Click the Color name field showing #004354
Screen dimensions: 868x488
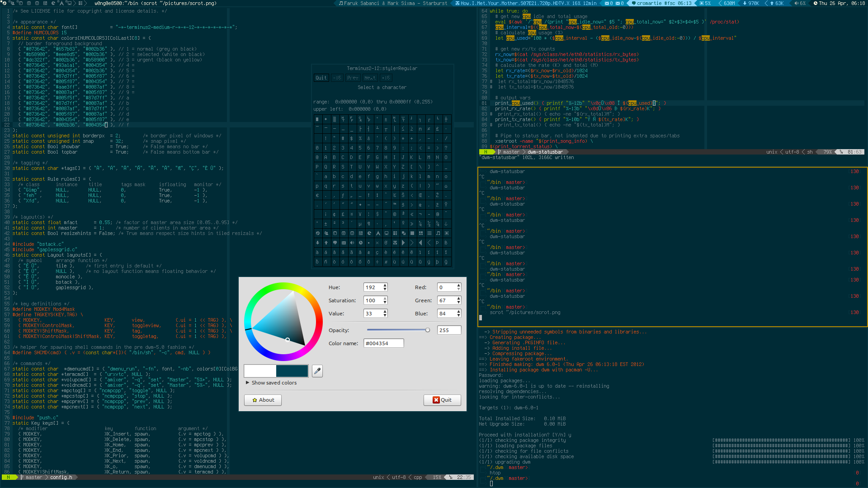tap(383, 343)
